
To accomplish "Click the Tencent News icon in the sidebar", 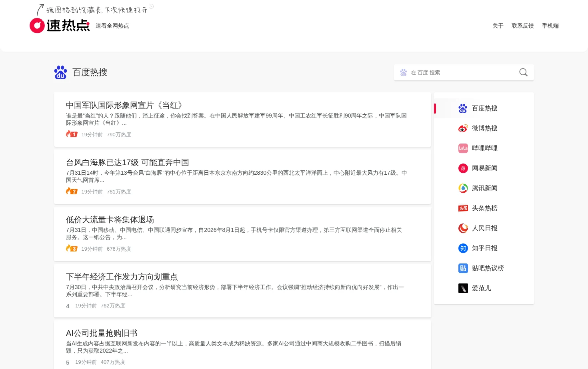I will 463,188.
